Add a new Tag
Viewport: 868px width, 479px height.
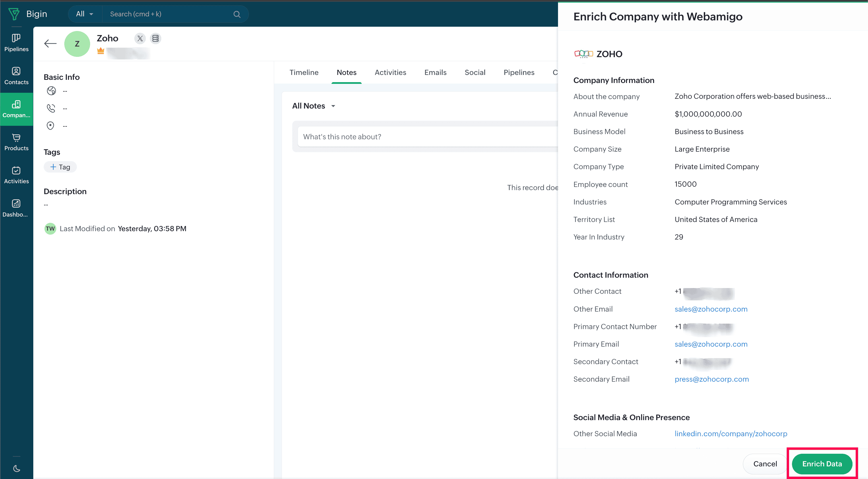coord(60,167)
